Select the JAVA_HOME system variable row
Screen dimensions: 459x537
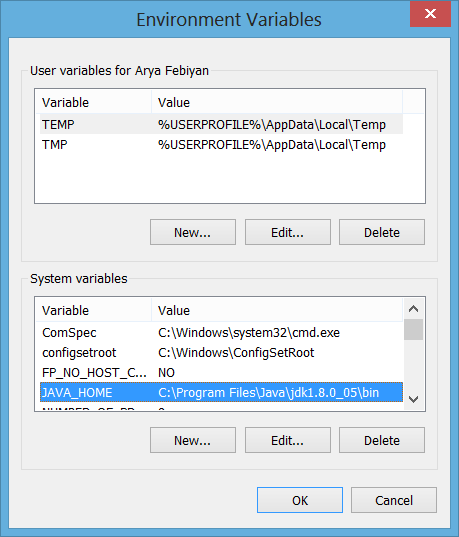pyautogui.click(x=221, y=392)
